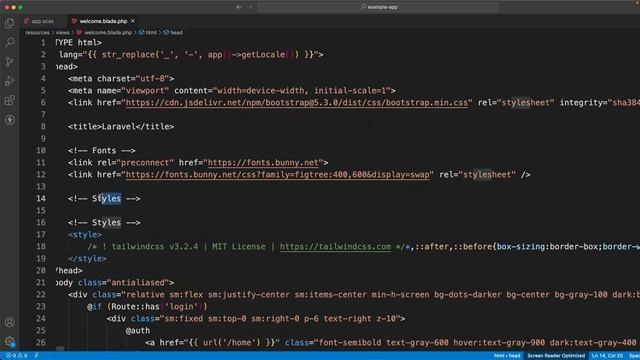Click line number 22 in the gutter
Image resolution: width=640 pixels, height=360 pixels.
click(x=41, y=295)
